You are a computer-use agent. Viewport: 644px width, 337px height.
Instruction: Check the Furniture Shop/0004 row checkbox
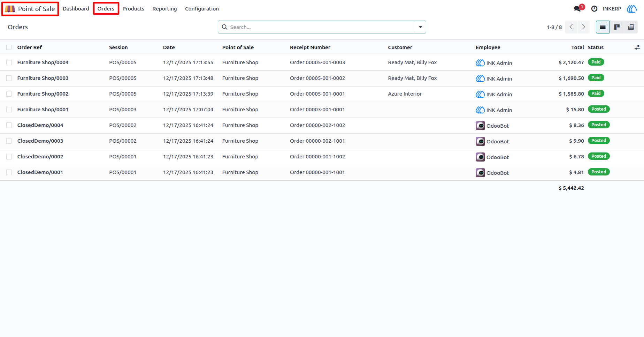[9, 62]
